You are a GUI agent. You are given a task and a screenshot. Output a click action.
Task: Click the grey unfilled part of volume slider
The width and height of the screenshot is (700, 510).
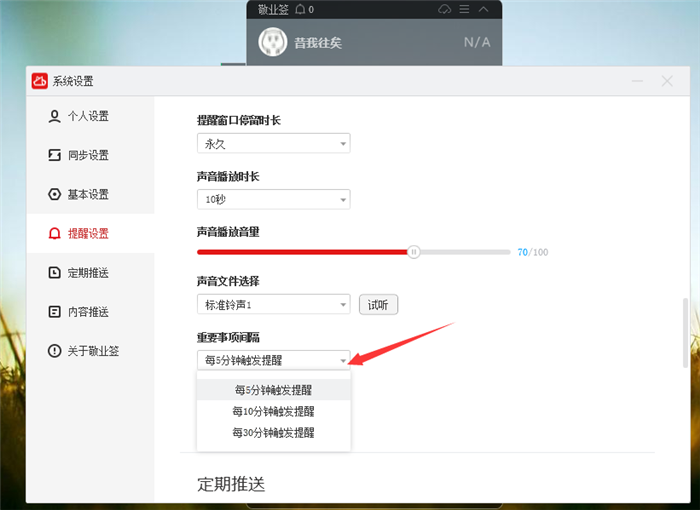point(465,252)
